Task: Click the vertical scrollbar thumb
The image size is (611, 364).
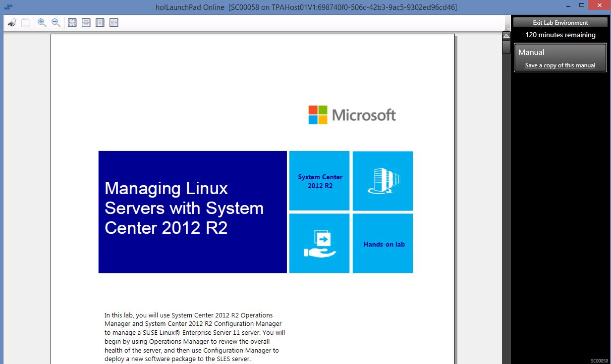Action: [x=506, y=47]
